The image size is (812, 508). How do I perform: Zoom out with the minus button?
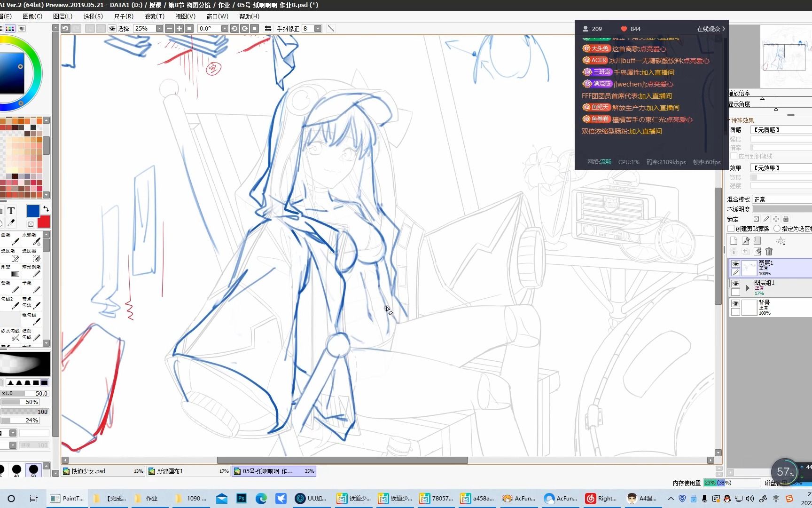[169, 28]
